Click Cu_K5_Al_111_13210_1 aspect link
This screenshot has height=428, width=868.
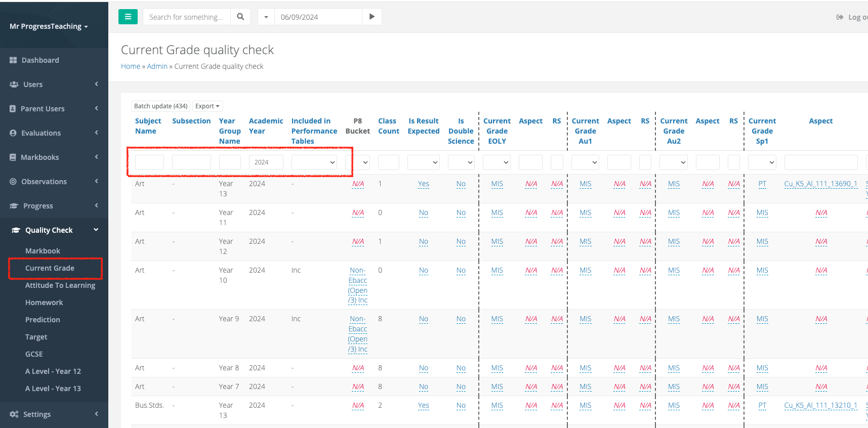point(821,406)
